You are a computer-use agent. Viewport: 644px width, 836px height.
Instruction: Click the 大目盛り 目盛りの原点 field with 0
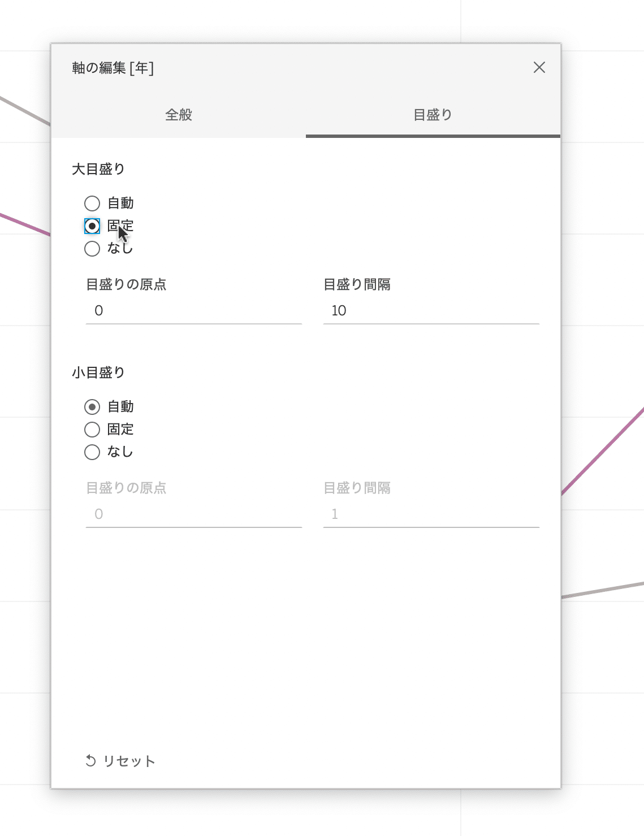point(194,311)
